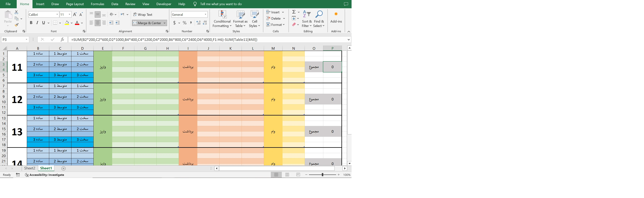Open the font name Calibri dropdown
644x198 pixels.
pos(57,14)
